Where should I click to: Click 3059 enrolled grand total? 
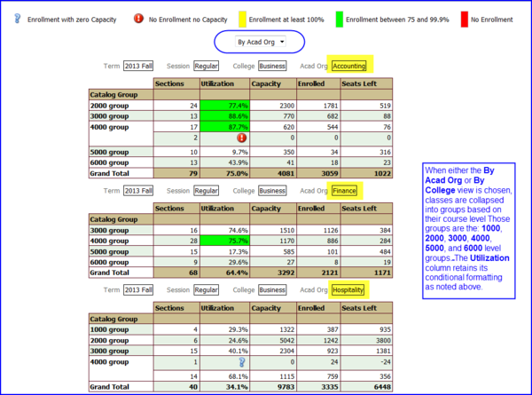pyautogui.click(x=318, y=174)
